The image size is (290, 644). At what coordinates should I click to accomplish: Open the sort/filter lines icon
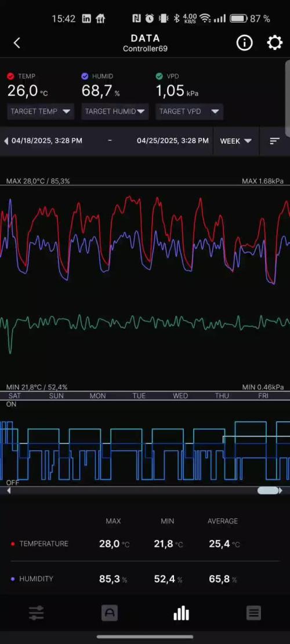pyautogui.click(x=274, y=141)
